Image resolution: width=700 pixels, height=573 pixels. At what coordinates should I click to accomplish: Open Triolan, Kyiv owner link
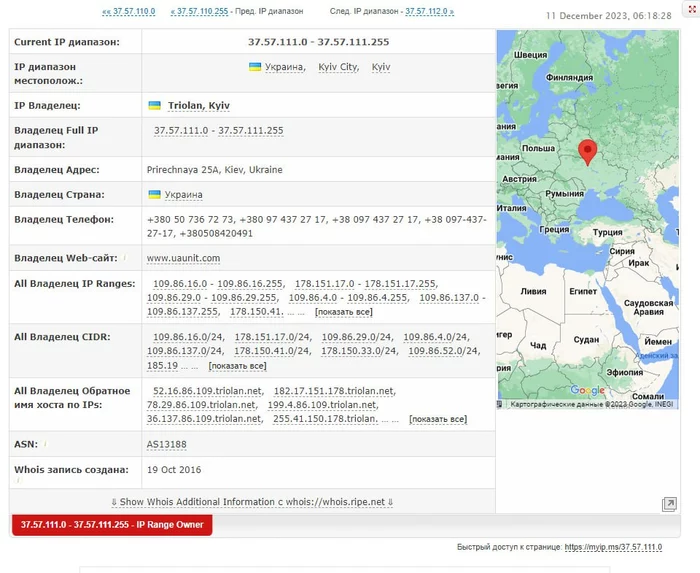199,106
